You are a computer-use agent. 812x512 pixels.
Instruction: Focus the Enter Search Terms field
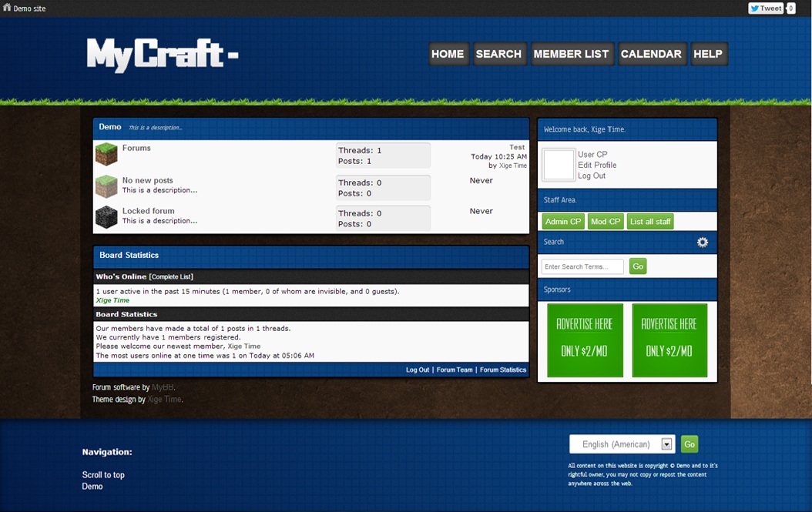(582, 266)
